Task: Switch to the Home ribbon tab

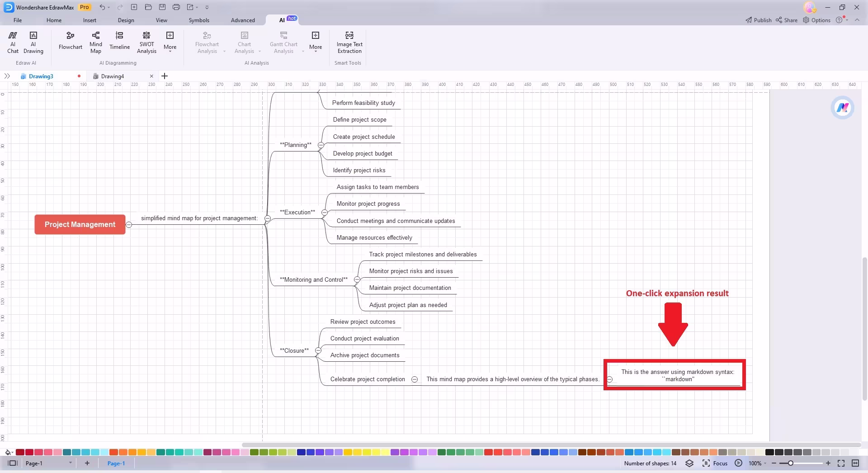Action: [x=54, y=20]
